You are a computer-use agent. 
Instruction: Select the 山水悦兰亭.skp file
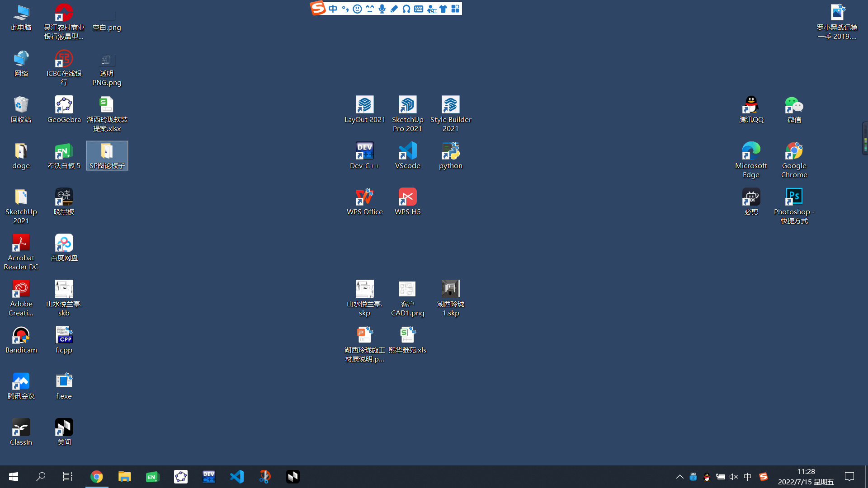click(x=364, y=299)
